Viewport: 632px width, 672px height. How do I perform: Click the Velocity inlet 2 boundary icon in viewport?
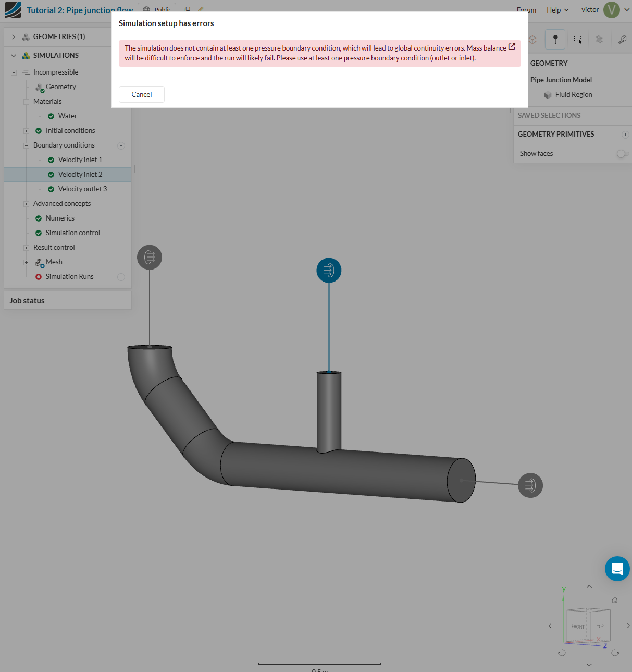click(x=328, y=270)
